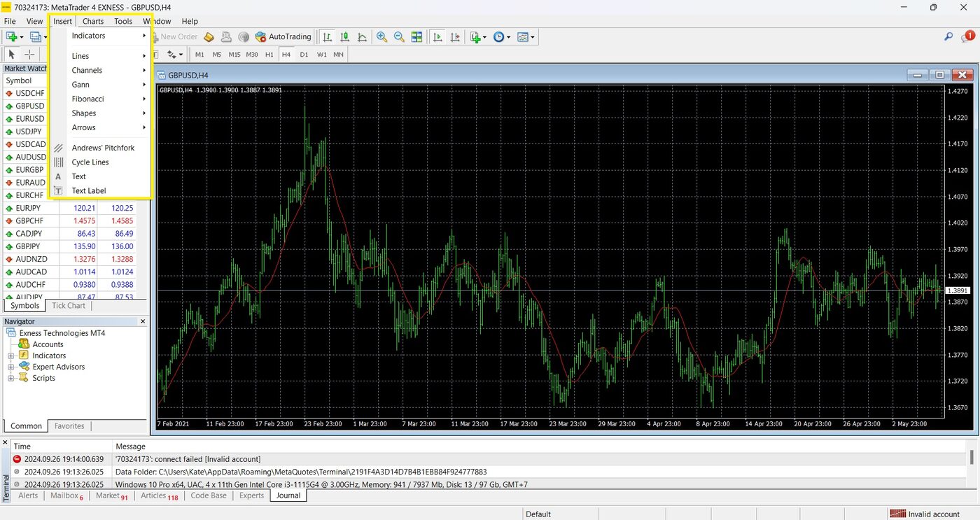
Task: Click the Text Label menu icon
Action: tap(59, 191)
